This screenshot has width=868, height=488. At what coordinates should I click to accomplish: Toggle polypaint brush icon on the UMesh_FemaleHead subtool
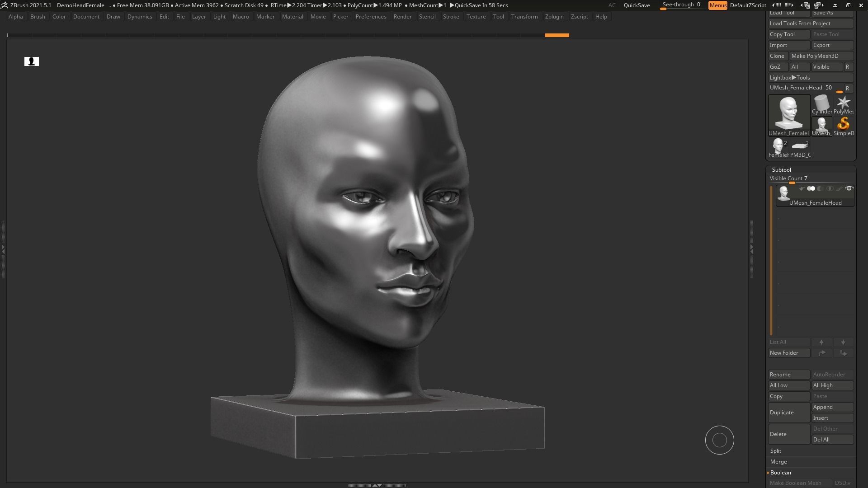pyautogui.click(x=839, y=189)
